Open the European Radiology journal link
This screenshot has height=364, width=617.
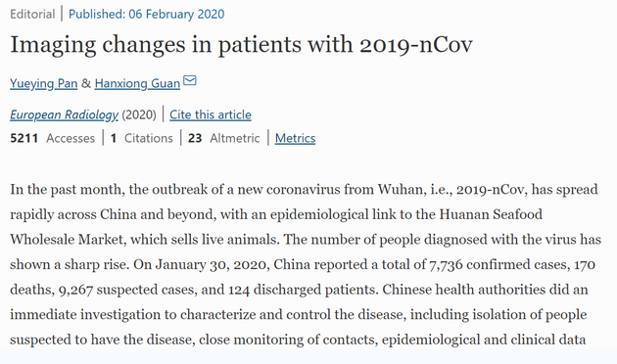(64, 114)
